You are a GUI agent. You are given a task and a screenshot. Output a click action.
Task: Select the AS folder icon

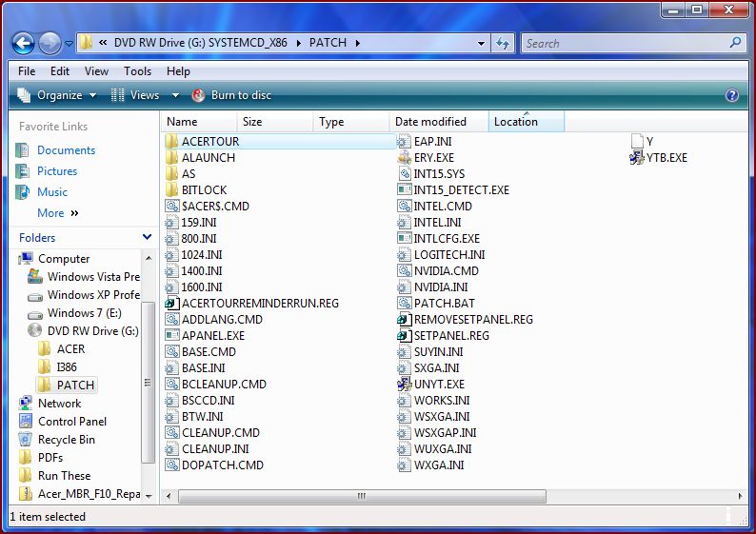[171, 174]
